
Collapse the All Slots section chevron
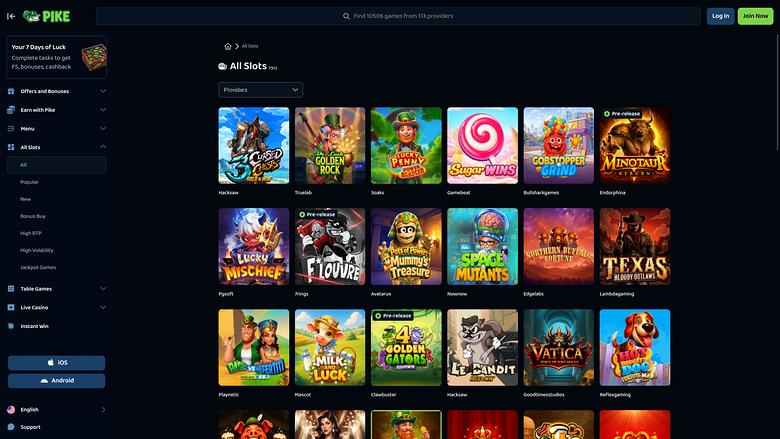pyautogui.click(x=103, y=147)
